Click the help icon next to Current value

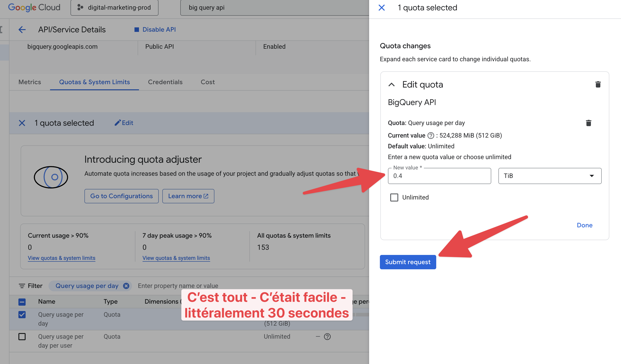431,136
